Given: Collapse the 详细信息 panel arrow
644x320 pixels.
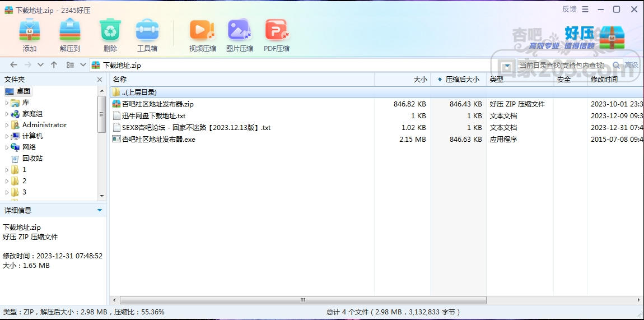Looking at the screenshot, I should (99, 210).
